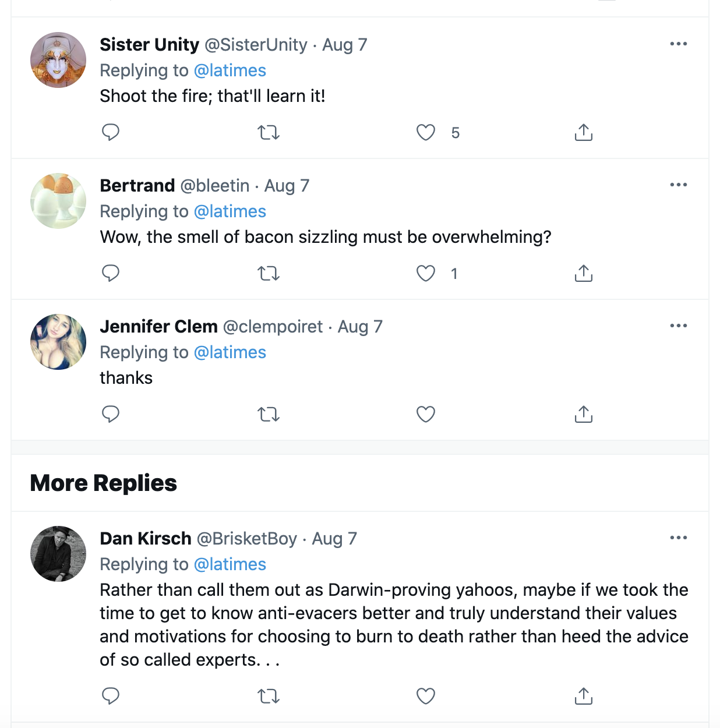Like Jennifer Clem's 'thanks' reply
Viewport: 720px width, 728px height.
coord(426,414)
